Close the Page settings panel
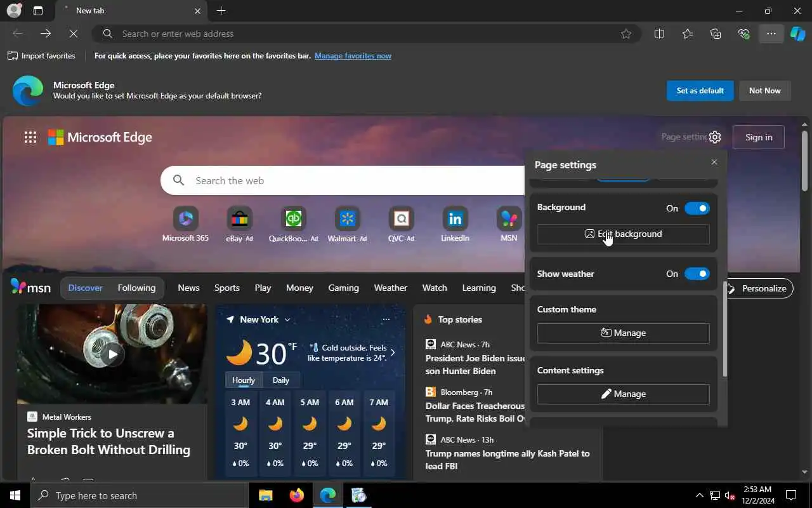812x508 pixels. [x=714, y=162]
